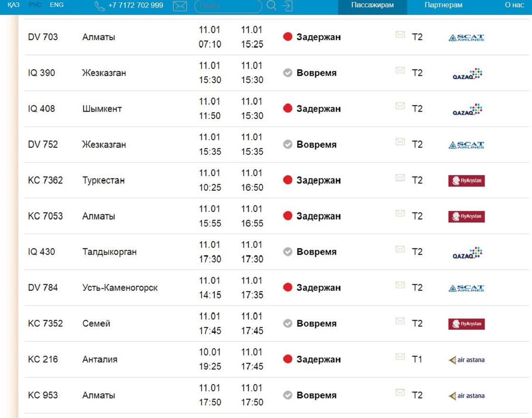Open the envelope mail icon in header
The width and height of the screenshot is (532, 418).
(180, 6)
